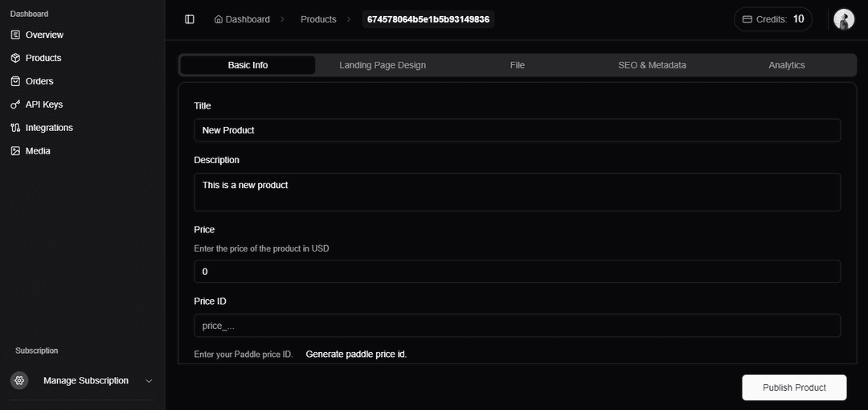This screenshot has width=868, height=410.
Task: Switch to the Landing Page Design tab
Action: (383, 65)
